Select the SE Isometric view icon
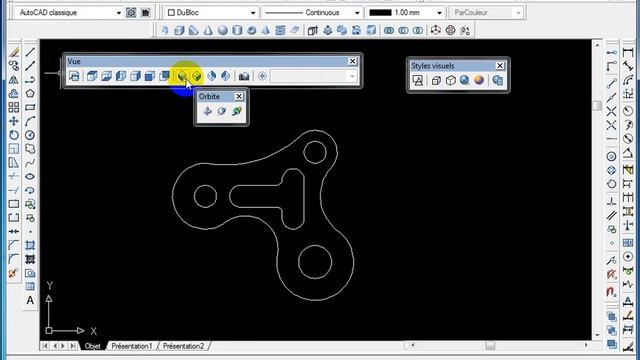The image size is (640, 360). point(197,76)
